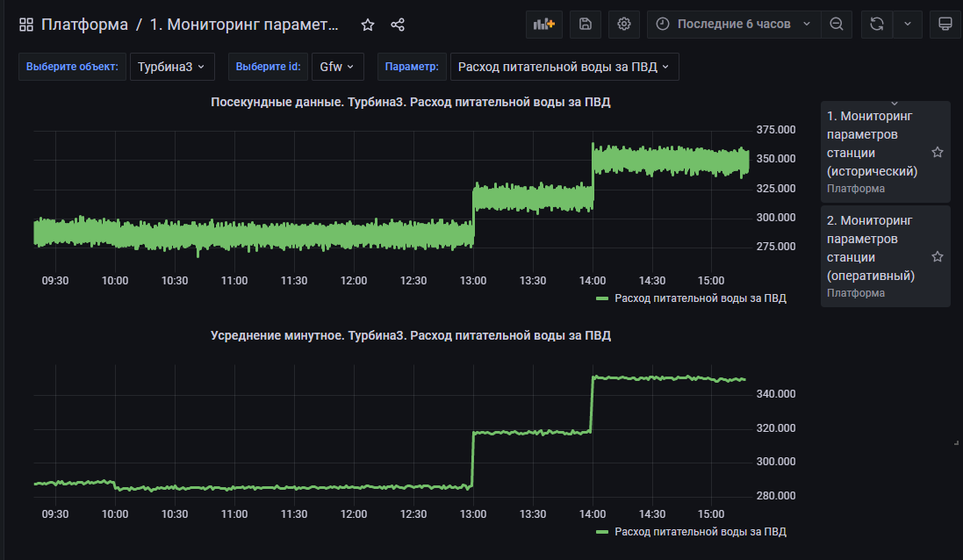The image size is (963, 560).
Task: Star this dashboard as favorite
Action: click(368, 25)
